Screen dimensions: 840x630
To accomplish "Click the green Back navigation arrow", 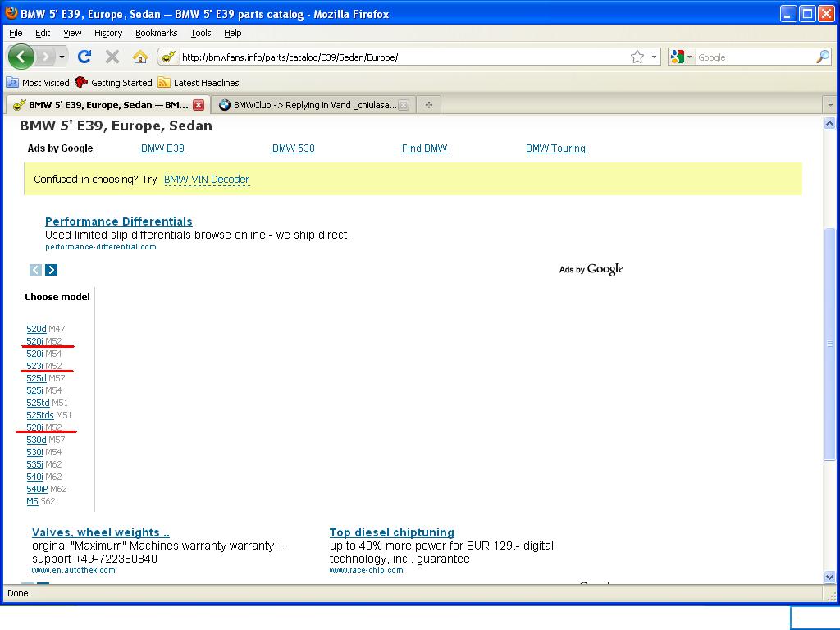I will (x=21, y=57).
